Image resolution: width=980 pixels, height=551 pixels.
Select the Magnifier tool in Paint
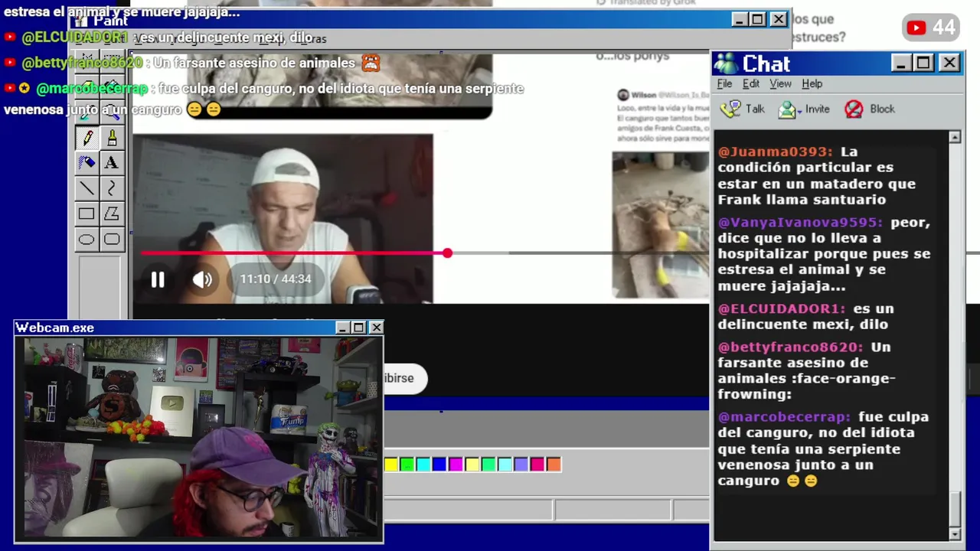pos(112,112)
